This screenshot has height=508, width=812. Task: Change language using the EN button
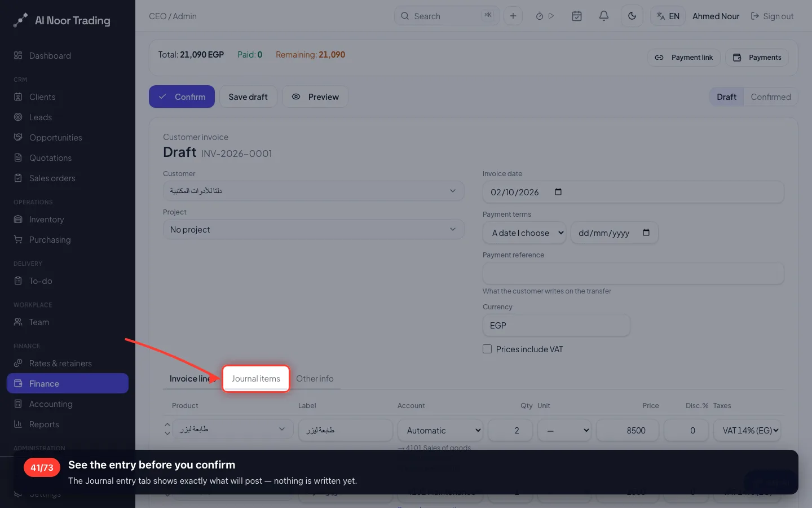668,16
